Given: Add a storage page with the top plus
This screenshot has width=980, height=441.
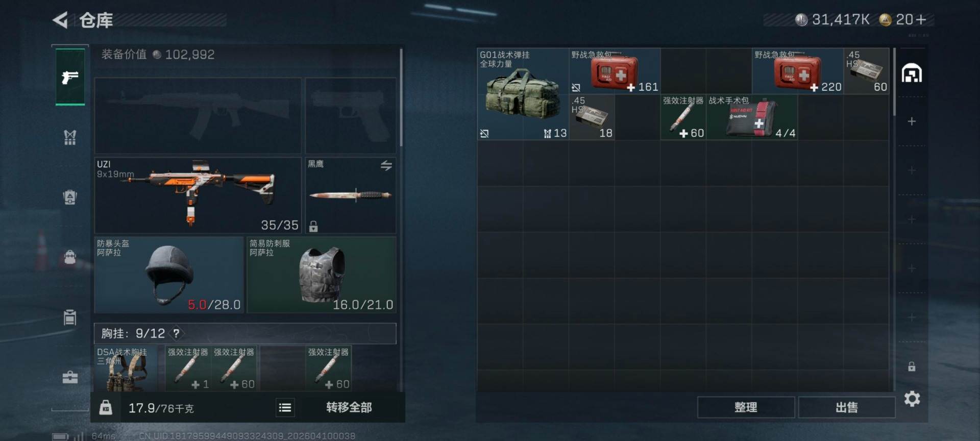Looking at the screenshot, I should click(912, 121).
